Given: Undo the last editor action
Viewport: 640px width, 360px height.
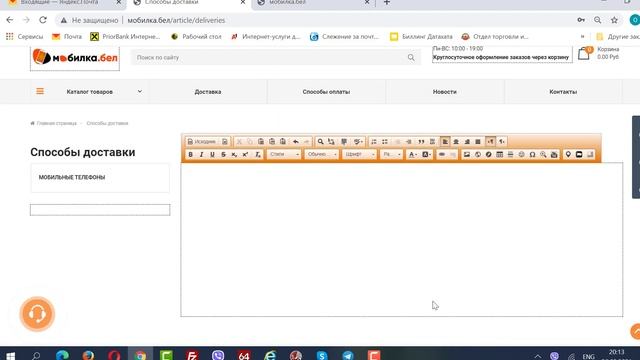Looking at the screenshot, I should tap(296, 142).
